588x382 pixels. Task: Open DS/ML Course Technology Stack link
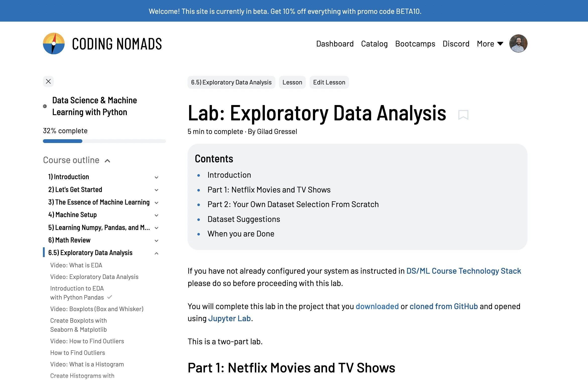(x=463, y=271)
